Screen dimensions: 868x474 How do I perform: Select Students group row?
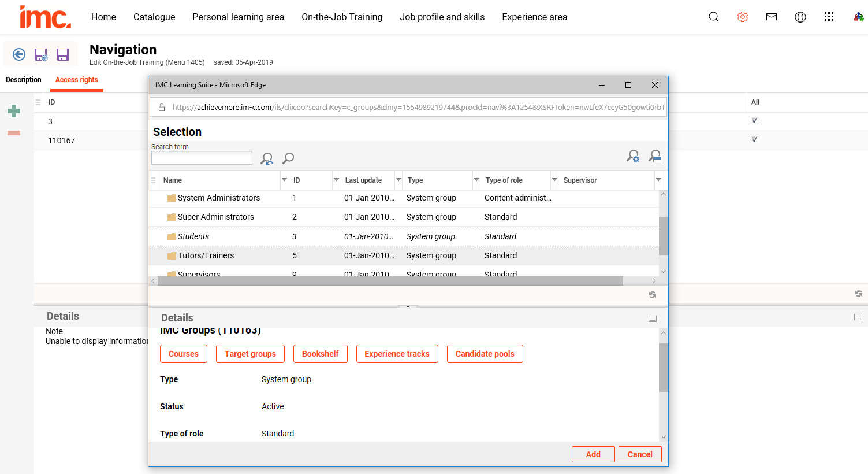pos(404,236)
